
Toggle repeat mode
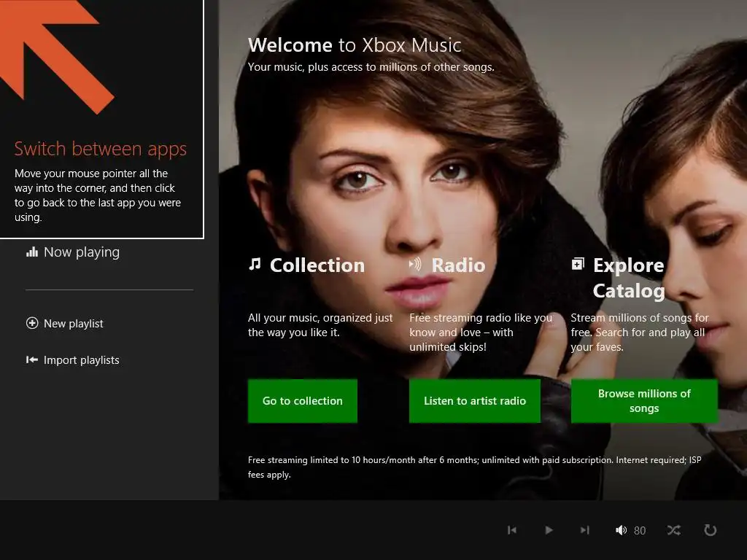click(x=711, y=530)
